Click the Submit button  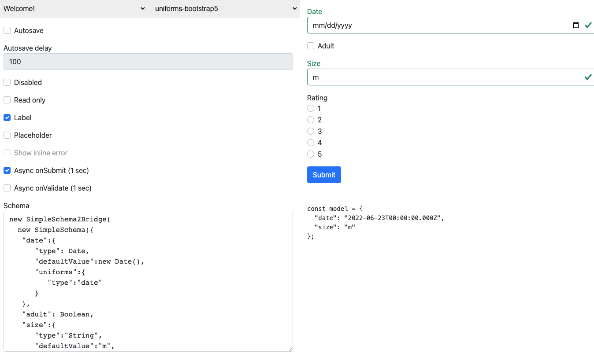pyautogui.click(x=324, y=175)
